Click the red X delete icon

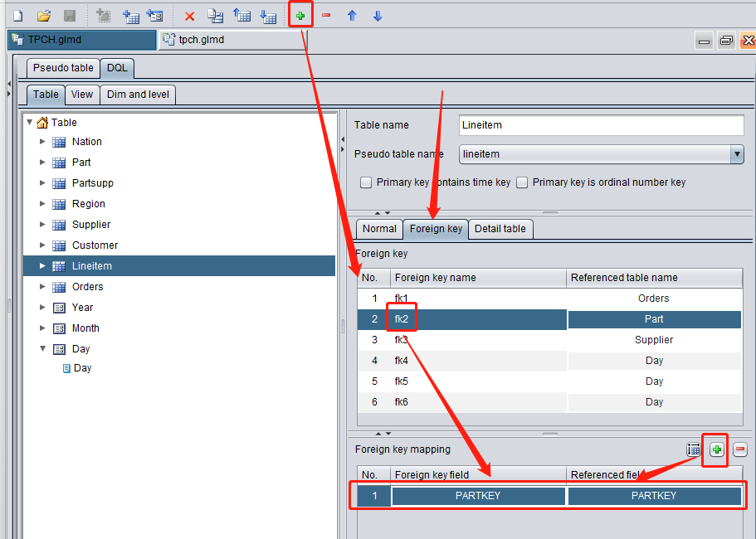(189, 17)
